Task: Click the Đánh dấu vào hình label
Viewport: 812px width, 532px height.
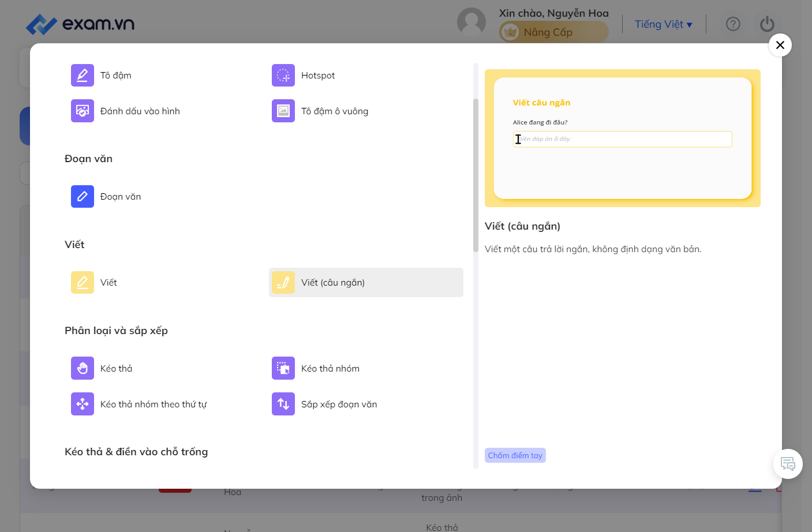Action: pos(140,111)
